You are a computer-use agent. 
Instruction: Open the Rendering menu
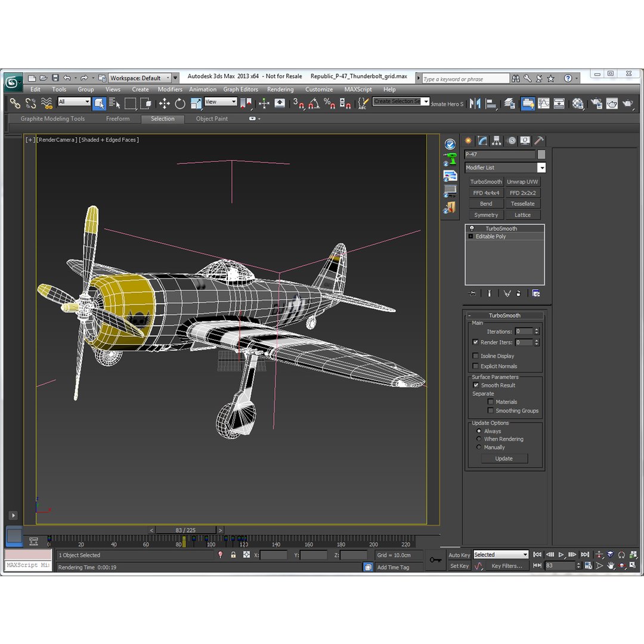280,89
